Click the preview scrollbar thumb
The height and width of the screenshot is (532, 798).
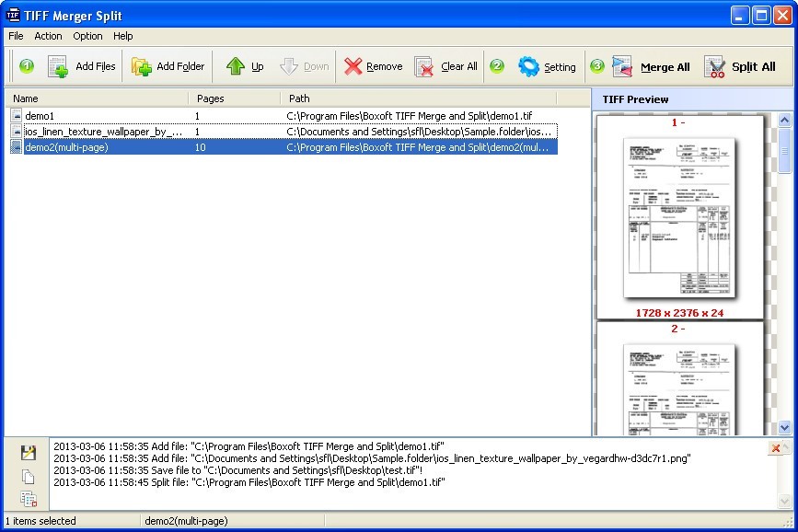785,151
